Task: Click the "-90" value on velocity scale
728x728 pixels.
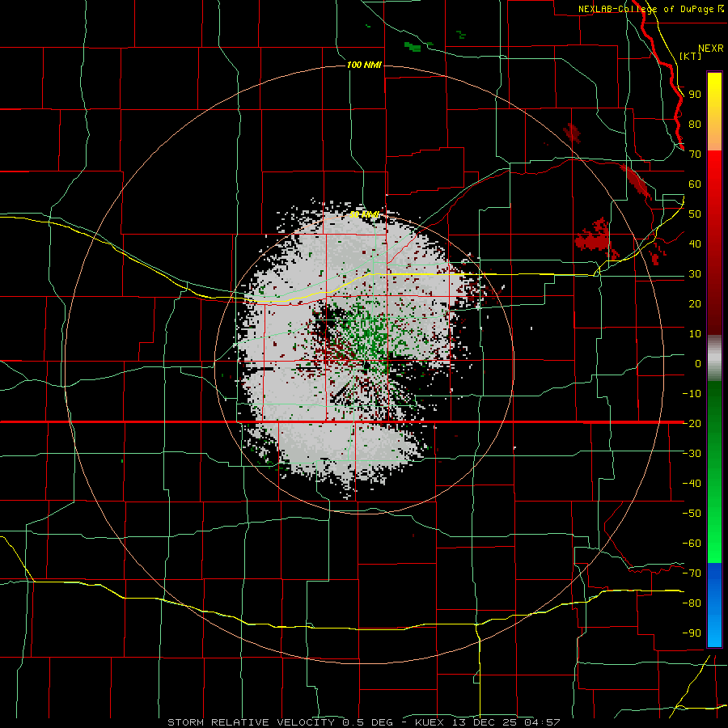Action: point(692,633)
